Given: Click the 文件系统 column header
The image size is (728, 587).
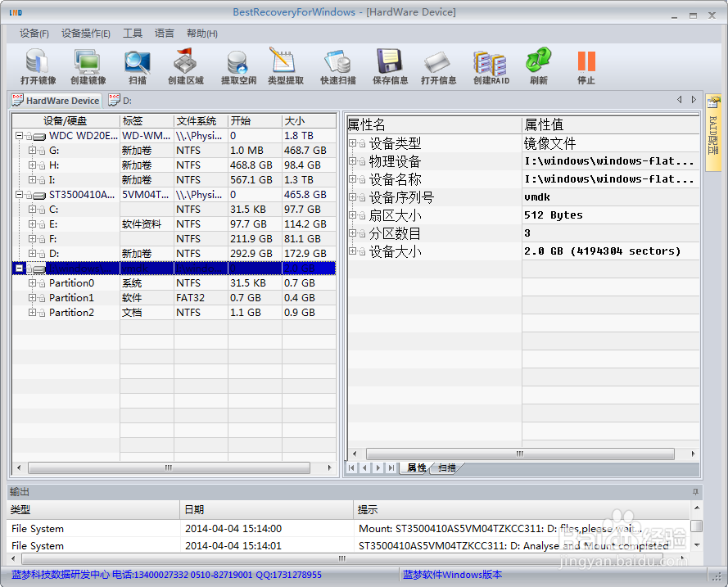Looking at the screenshot, I should pyautogui.click(x=201, y=121).
